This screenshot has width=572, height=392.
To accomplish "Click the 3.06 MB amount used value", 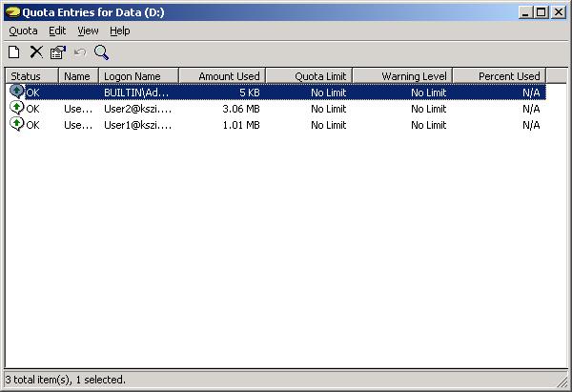I will point(241,109).
